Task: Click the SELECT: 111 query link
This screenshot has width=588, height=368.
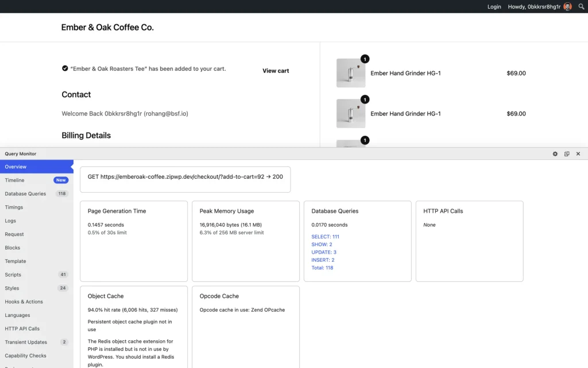Action: click(x=325, y=236)
